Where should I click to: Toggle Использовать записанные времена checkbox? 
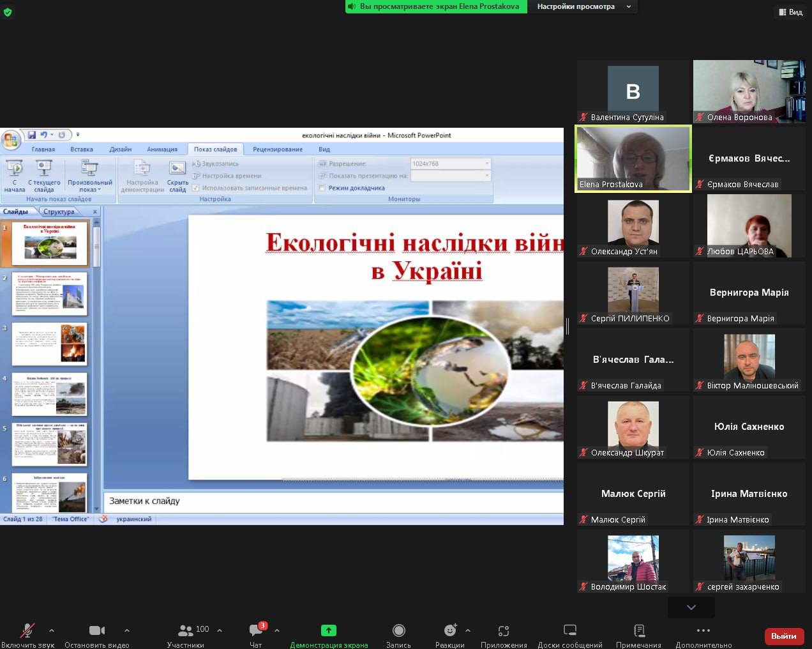coord(196,188)
